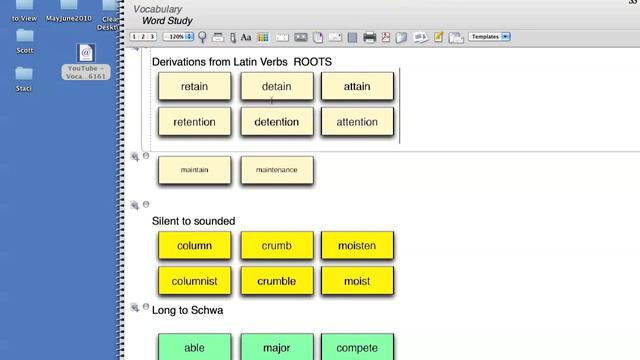Click the Derivations from Latin Verbs ROOTS heading
This screenshot has width=640, height=360.
[x=242, y=62]
